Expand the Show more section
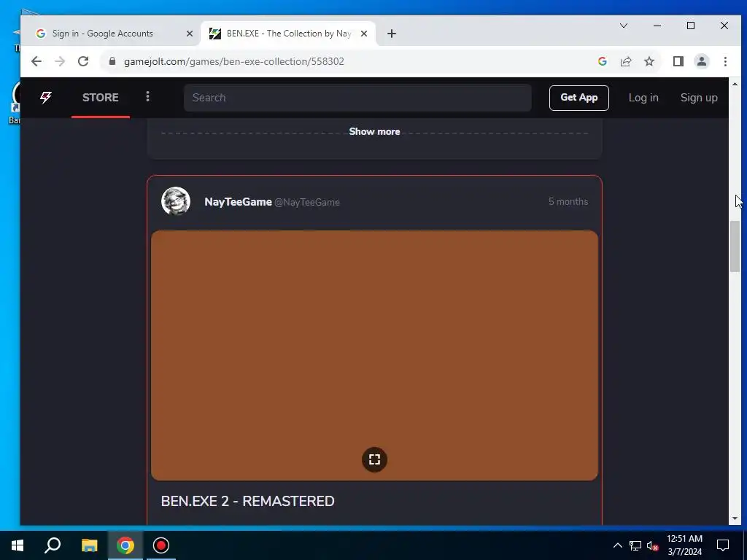747x560 pixels. tap(374, 132)
